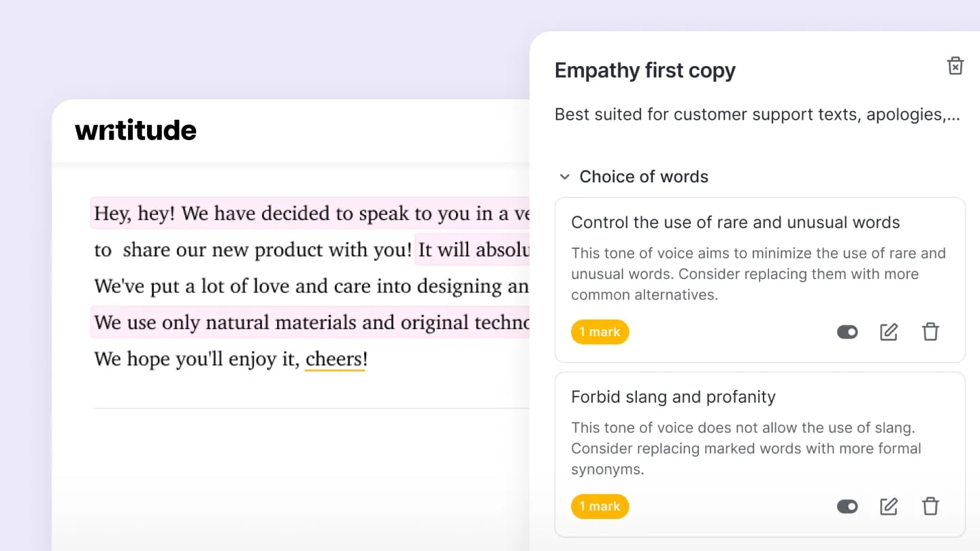
Task: Click the underlined word cheers in the text
Action: (x=335, y=358)
